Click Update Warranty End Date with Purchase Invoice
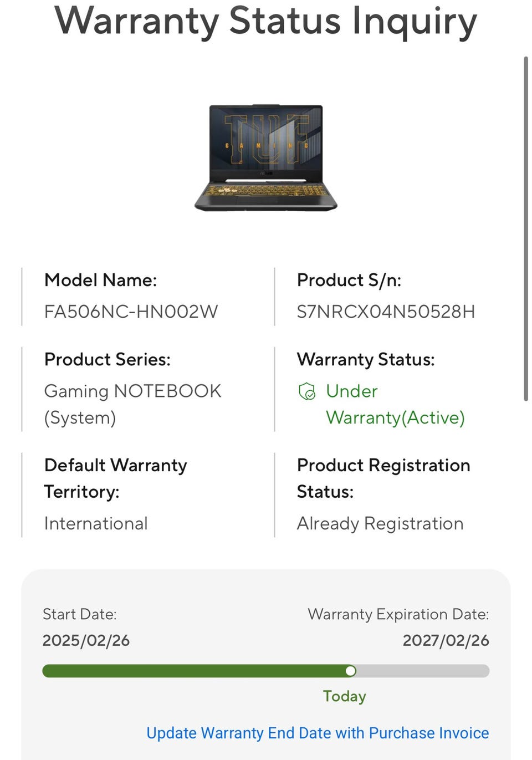 click(318, 733)
